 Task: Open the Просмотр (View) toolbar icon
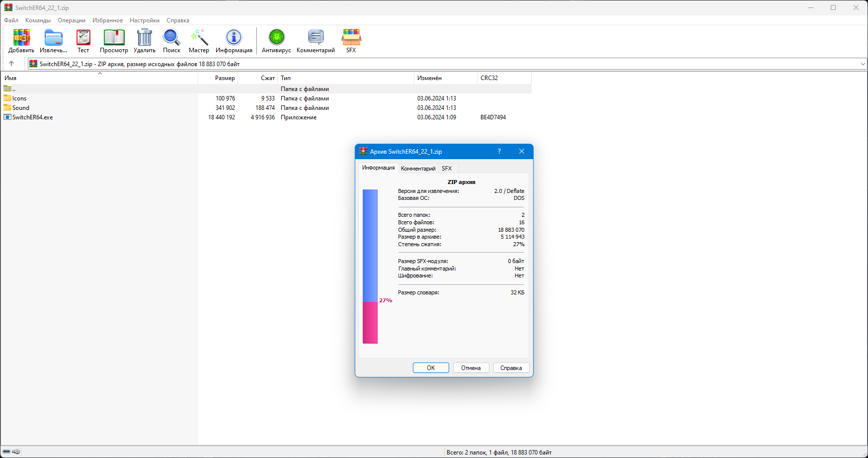click(x=114, y=38)
